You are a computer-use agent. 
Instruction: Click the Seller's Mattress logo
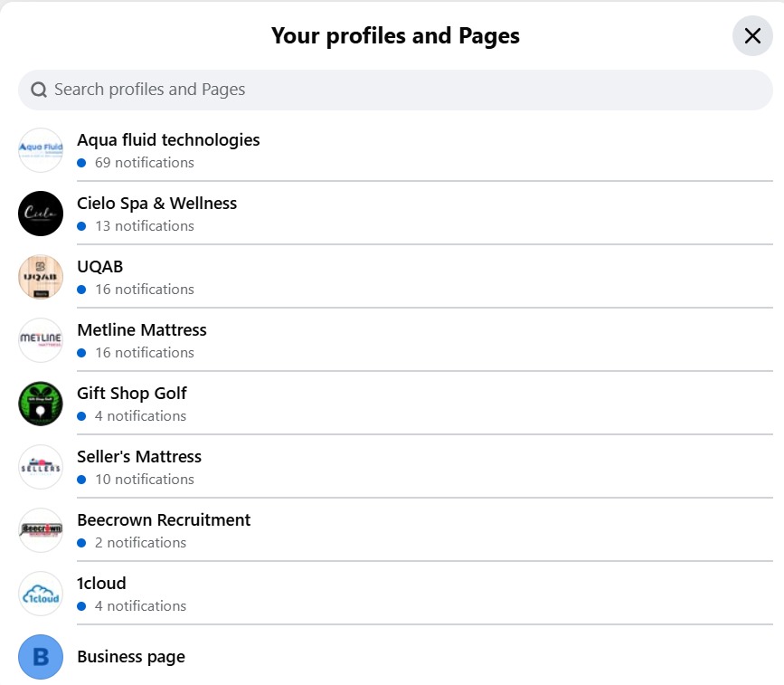[x=41, y=467]
